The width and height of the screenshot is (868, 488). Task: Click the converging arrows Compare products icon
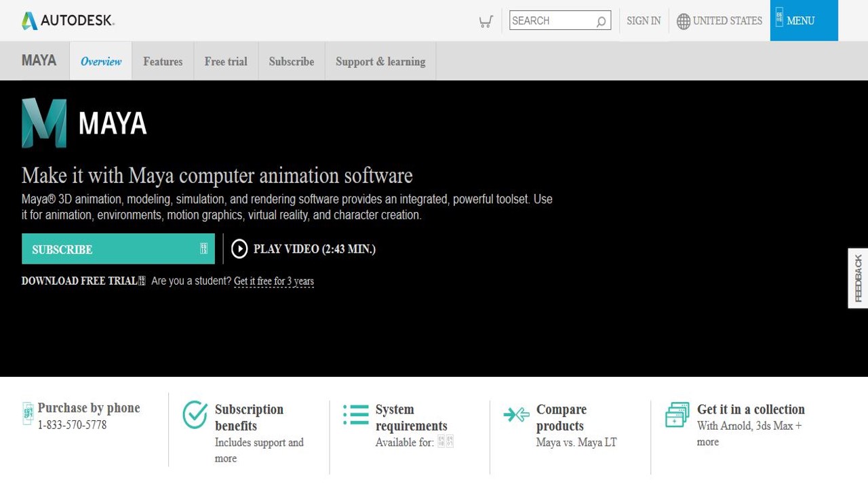[x=516, y=414]
